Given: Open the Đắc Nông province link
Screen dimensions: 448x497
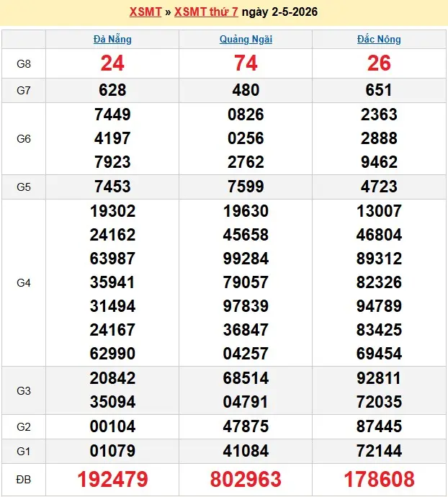Looking at the screenshot, I should (x=379, y=40).
